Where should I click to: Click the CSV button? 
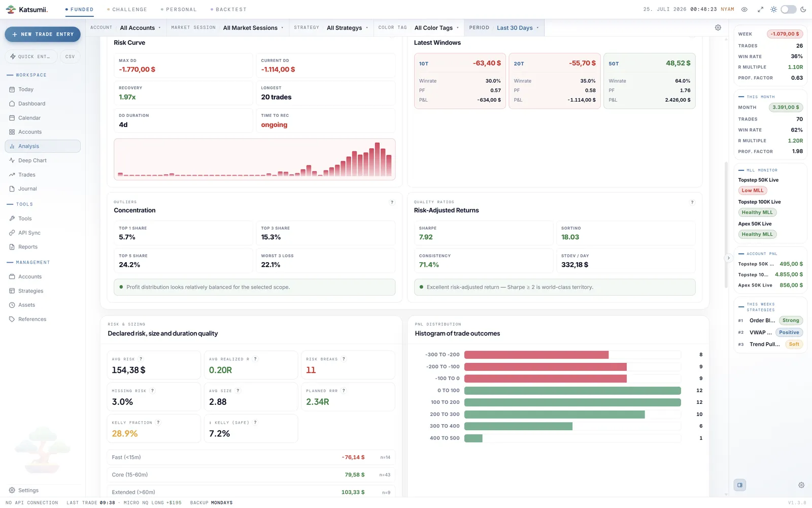[70, 56]
